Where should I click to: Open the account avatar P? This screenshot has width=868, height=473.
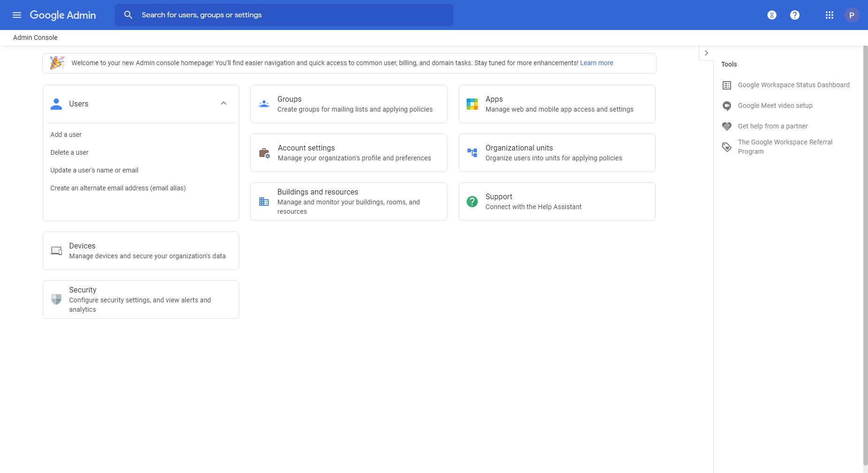(852, 15)
